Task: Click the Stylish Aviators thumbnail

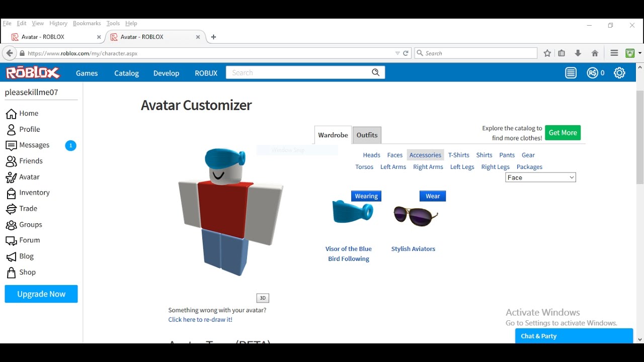Action: (x=416, y=216)
